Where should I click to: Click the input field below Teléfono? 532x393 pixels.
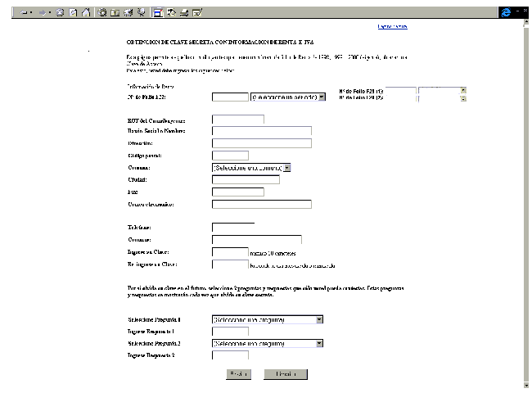click(x=257, y=240)
